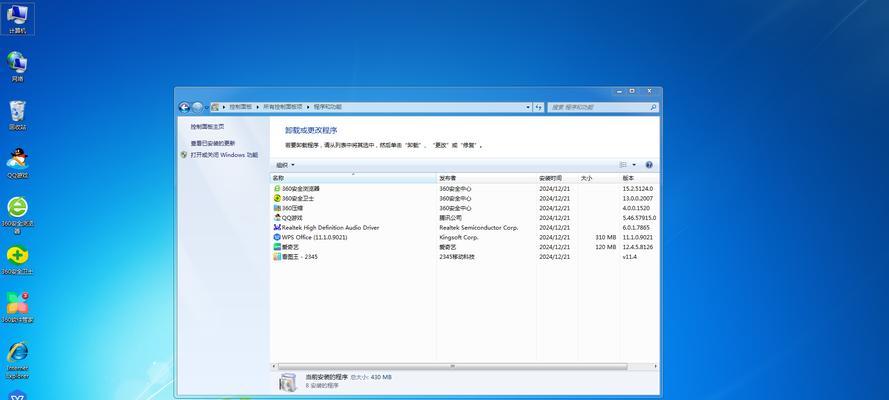
Task: Launch 360 Safe Browser desktop shortcut
Action: click(x=17, y=215)
